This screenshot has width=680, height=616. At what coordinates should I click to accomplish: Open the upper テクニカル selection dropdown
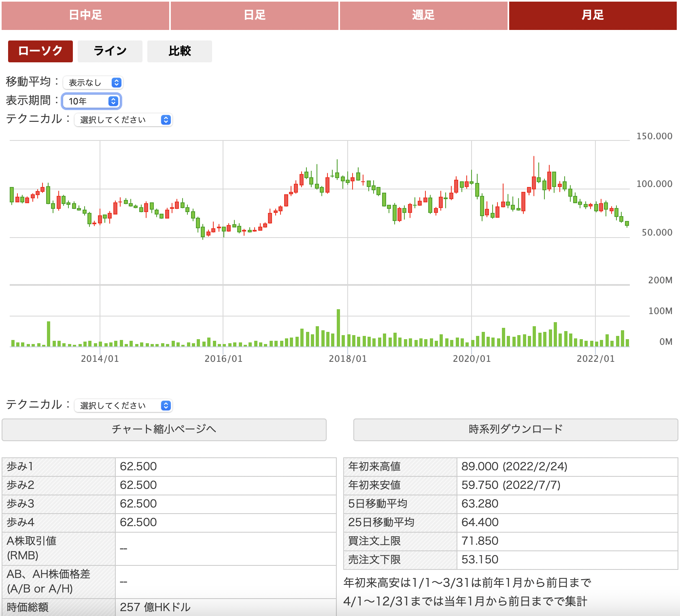tap(123, 120)
